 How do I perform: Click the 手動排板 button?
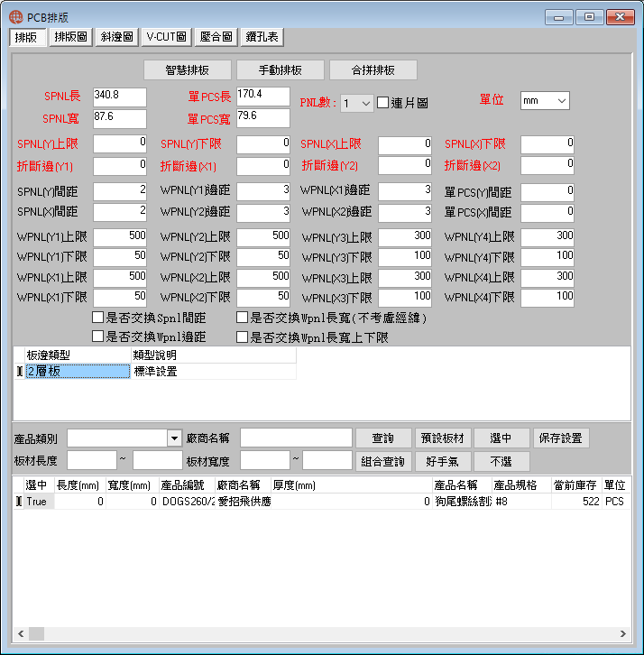coord(280,69)
